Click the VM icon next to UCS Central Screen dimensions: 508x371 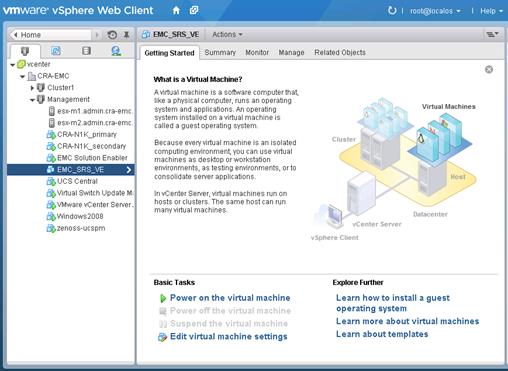51,181
